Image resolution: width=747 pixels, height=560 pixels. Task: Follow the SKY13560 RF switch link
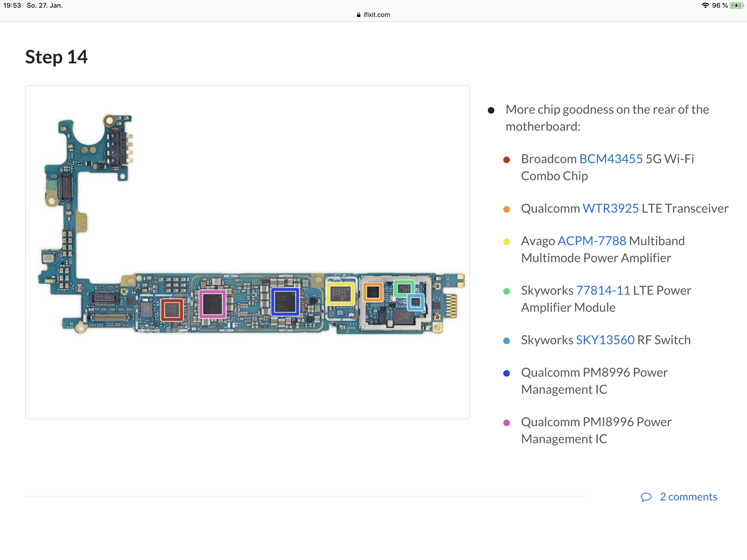coord(605,340)
